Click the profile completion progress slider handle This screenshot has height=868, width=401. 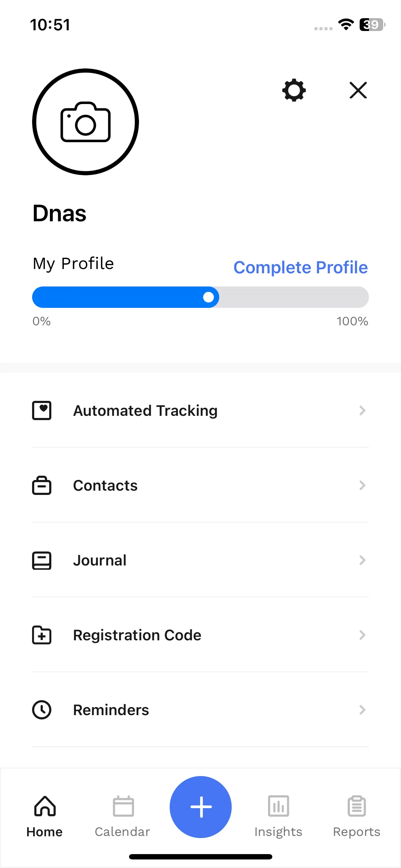pos(209,297)
